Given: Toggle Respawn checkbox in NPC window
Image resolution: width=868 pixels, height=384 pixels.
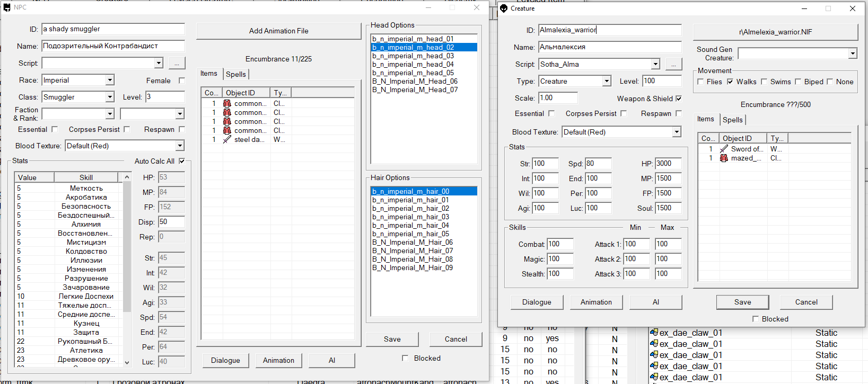Looking at the screenshot, I should click(x=182, y=129).
